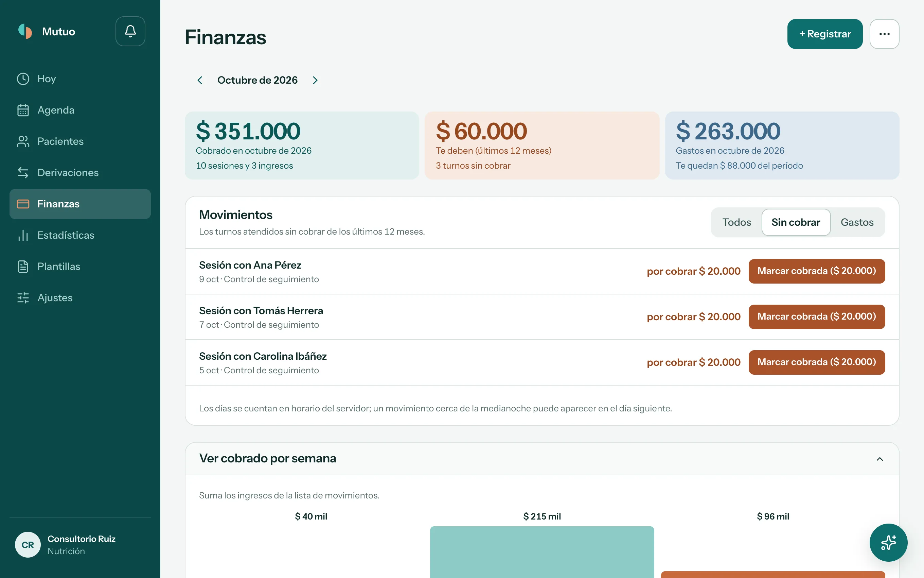
Task: Click the Pacientes people icon
Action: pyautogui.click(x=23, y=141)
